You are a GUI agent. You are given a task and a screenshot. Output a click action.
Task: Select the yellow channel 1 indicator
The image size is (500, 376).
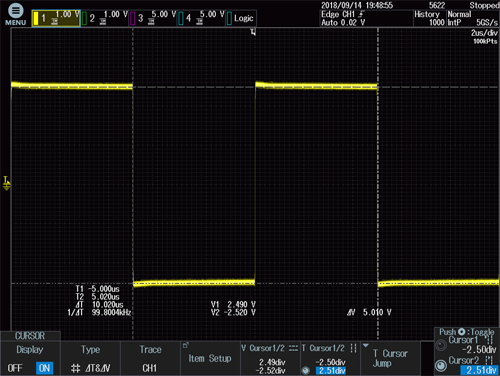click(36, 18)
